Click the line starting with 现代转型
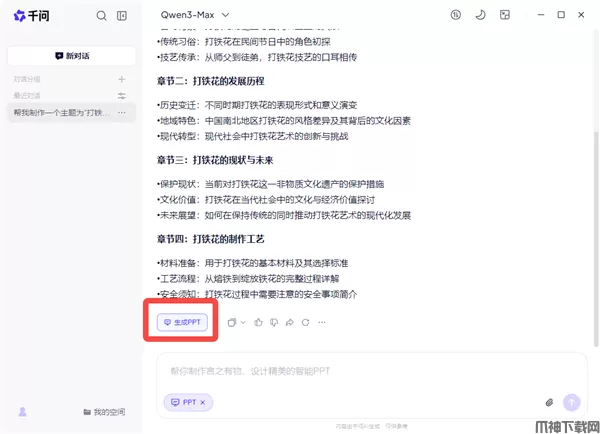 coord(253,136)
